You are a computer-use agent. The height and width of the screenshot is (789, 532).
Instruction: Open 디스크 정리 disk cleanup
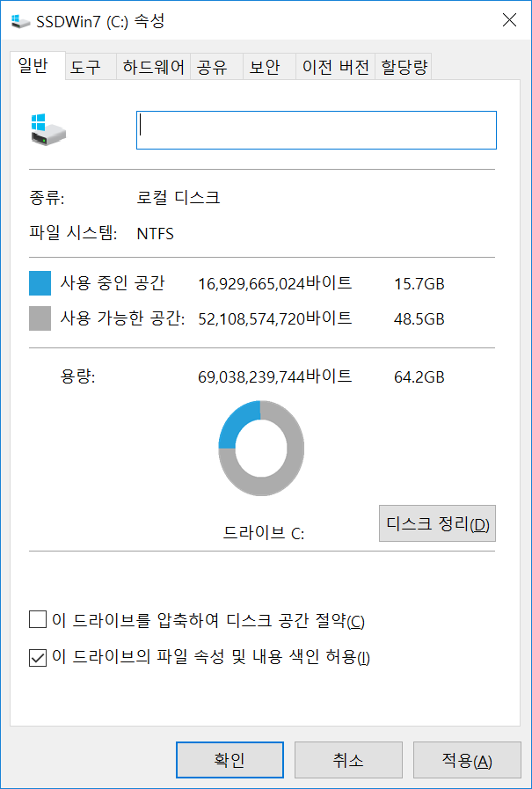[437, 523]
